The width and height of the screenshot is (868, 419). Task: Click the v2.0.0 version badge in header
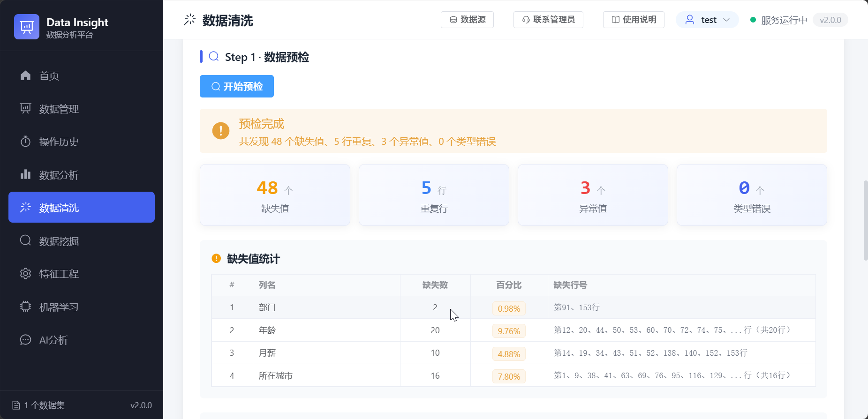tap(830, 20)
